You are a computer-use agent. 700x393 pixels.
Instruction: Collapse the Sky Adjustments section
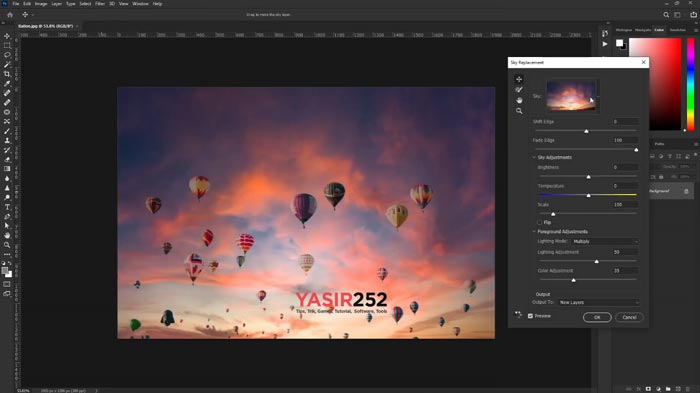[534, 157]
